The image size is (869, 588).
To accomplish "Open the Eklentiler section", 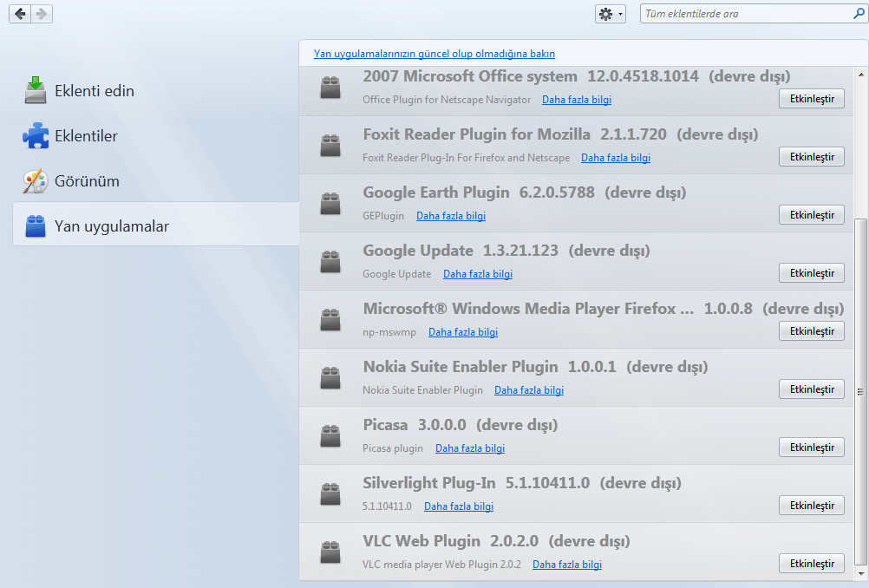I will point(156,136).
